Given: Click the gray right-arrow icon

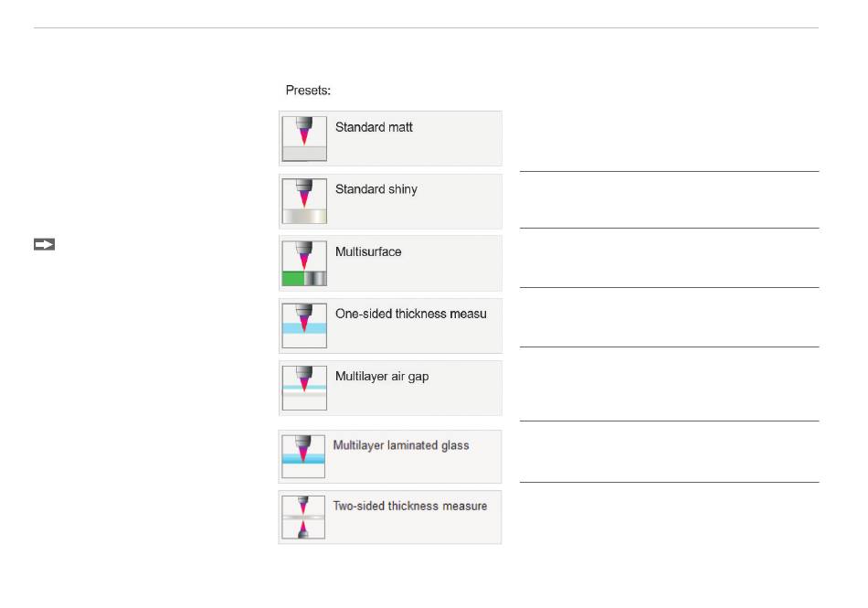Looking at the screenshot, I should (x=44, y=244).
